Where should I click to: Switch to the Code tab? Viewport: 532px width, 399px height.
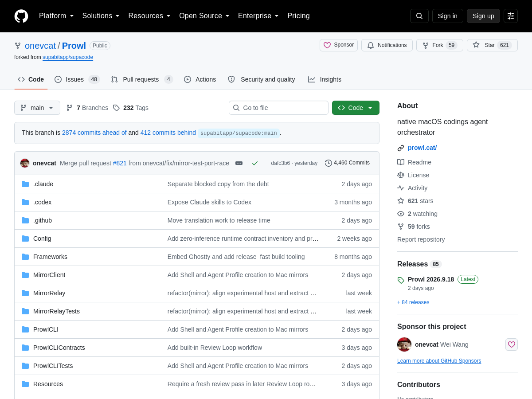(31, 79)
